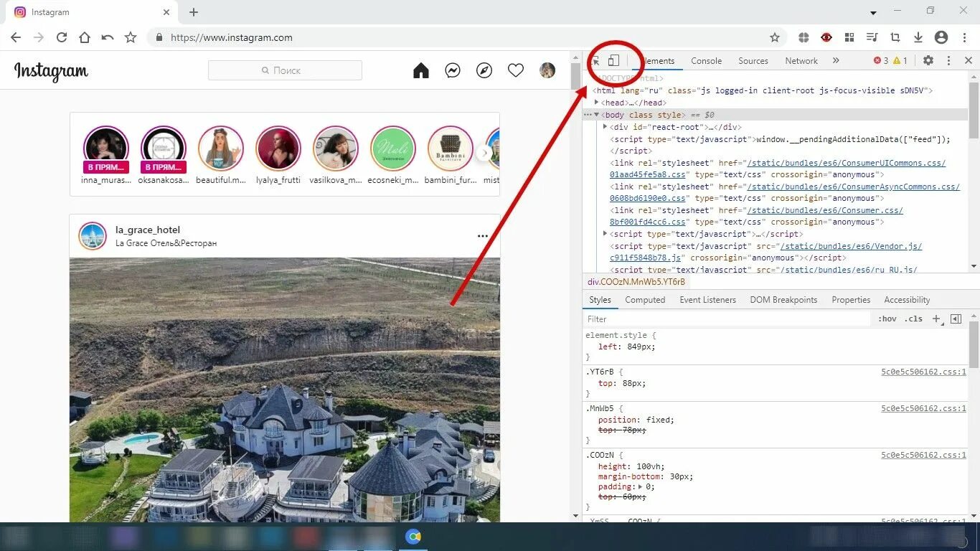Show more DevTools tabs with double chevron
Viewport: 980px width, 551px height.
pos(836,61)
